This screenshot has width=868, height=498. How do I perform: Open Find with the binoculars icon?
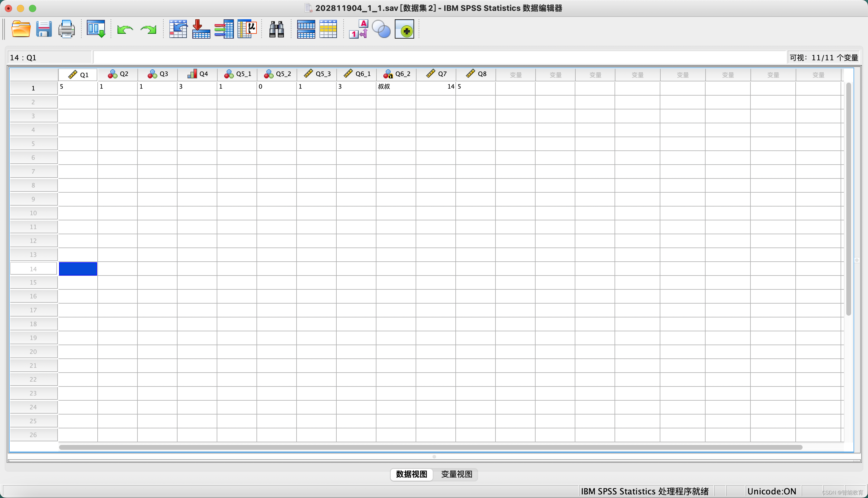[x=277, y=29]
